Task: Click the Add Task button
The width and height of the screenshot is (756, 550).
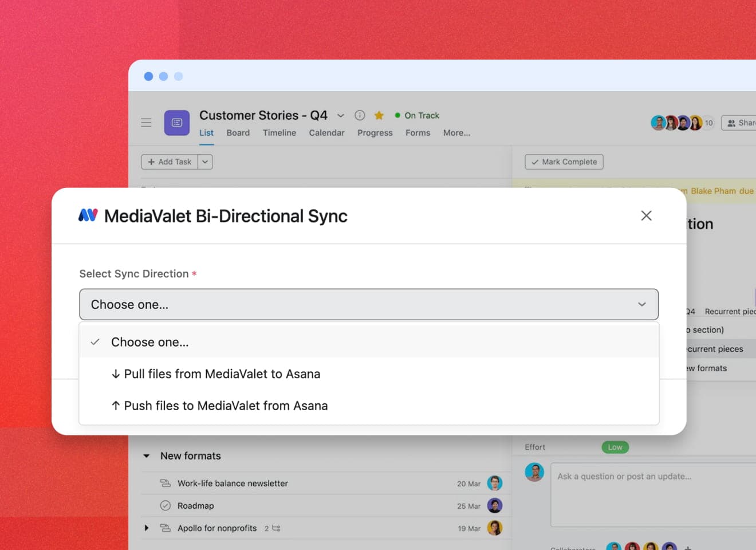Action: [x=170, y=162]
